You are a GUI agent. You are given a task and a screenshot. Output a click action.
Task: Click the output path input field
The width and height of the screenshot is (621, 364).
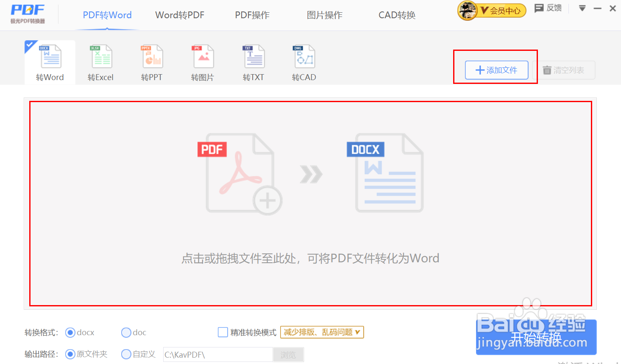pyautogui.click(x=217, y=354)
